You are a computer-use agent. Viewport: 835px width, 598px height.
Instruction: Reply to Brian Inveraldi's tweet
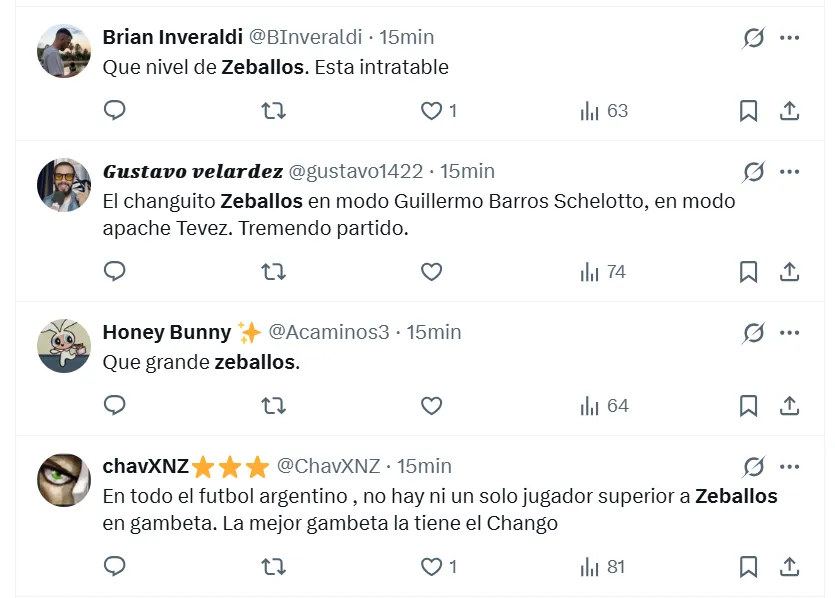click(115, 111)
